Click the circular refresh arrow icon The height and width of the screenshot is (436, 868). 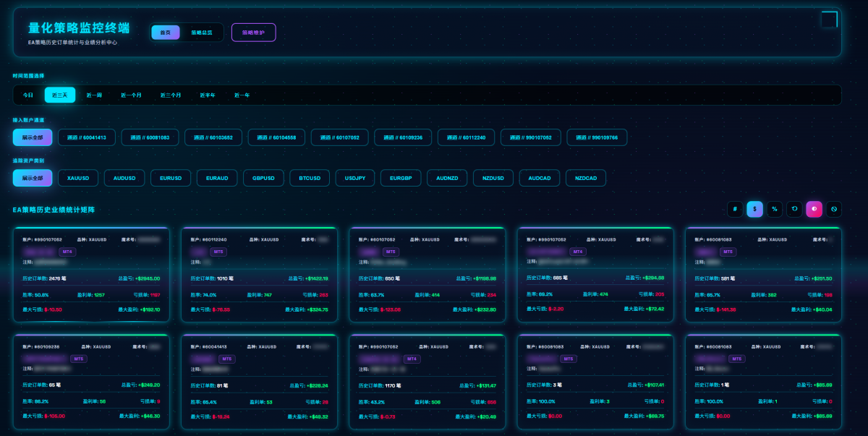pos(794,210)
